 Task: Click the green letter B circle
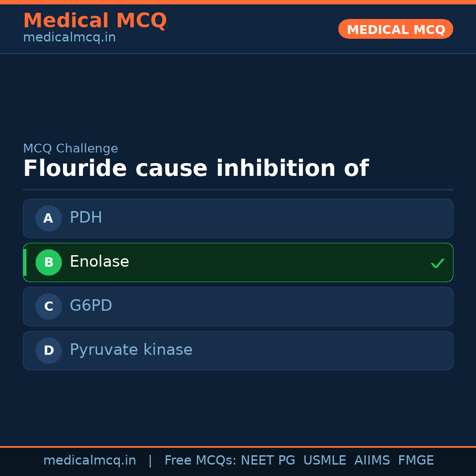point(48,262)
